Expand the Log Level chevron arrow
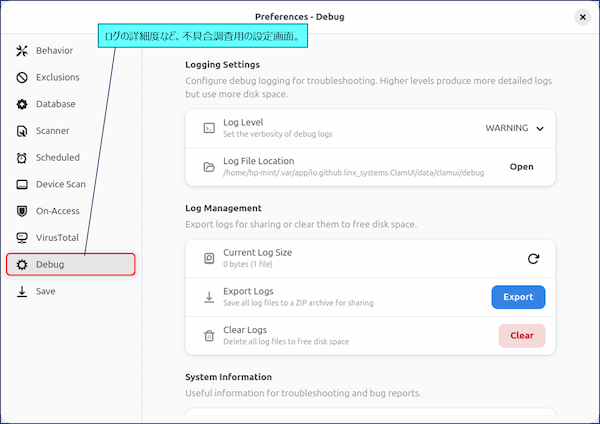The width and height of the screenshot is (600, 424). coord(540,129)
